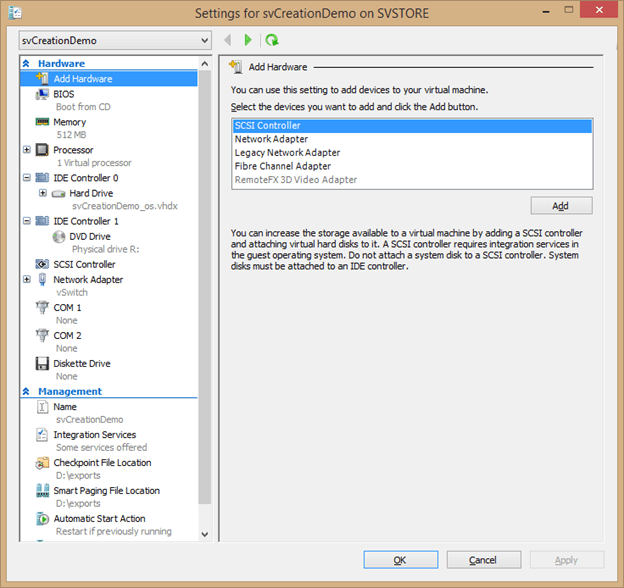Select Checkpoint File Location setting

[102, 463]
